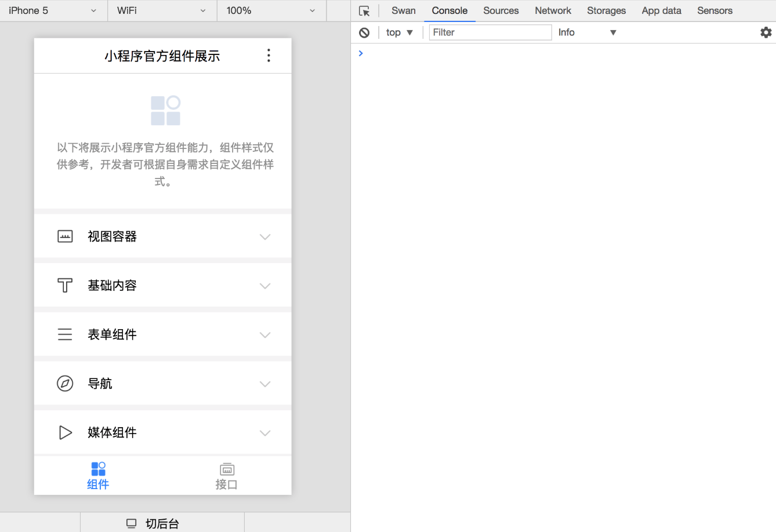
Task: Select the 视图容器 category icon
Action: coord(65,236)
